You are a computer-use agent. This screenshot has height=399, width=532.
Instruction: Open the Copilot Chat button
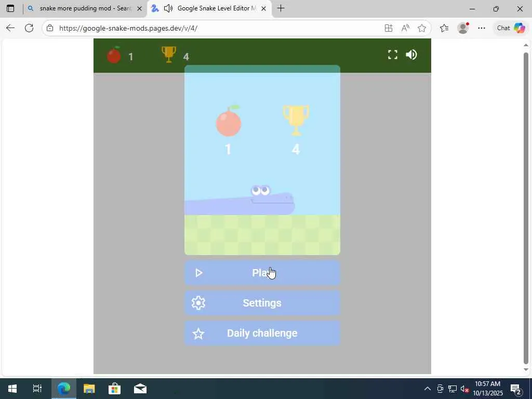coord(511,28)
